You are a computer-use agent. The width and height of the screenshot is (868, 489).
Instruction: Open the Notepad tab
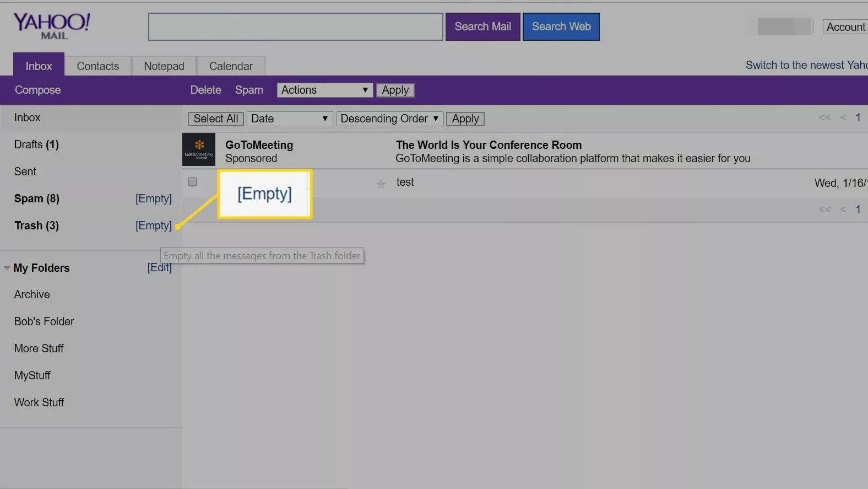[164, 66]
